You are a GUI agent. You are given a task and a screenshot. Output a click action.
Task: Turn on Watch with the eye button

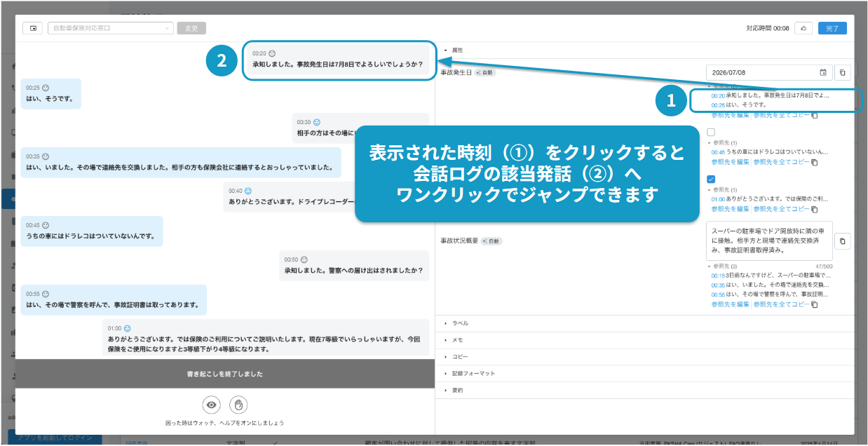[212, 405]
